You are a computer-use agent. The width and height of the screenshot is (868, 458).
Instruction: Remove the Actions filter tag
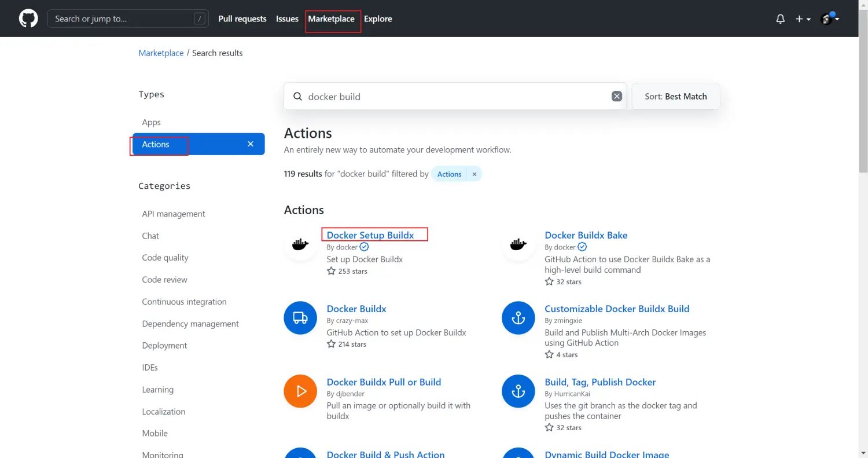475,174
